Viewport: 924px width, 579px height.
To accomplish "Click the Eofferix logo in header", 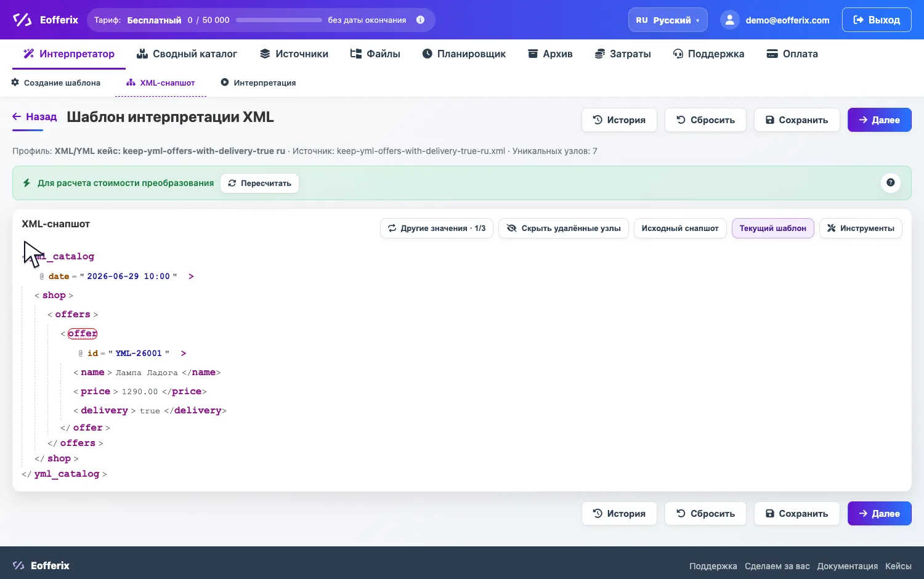I will [45, 20].
